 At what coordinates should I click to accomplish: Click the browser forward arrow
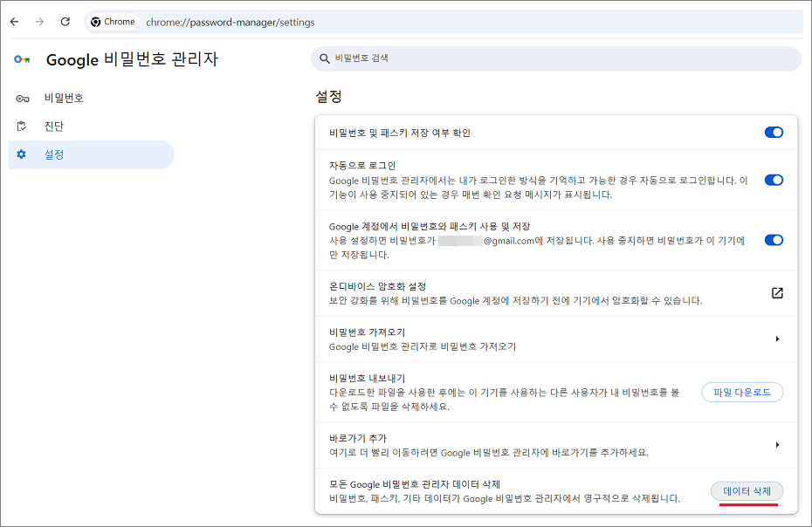click(39, 22)
